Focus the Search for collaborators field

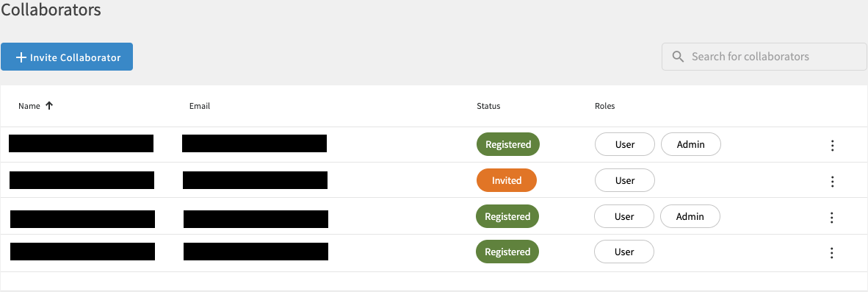tap(764, 57)
